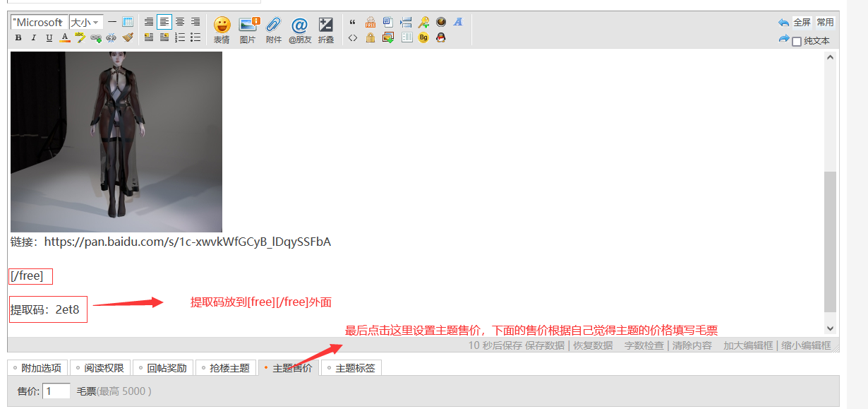Screen dimensions: 868x409
Task: Click the post index directory icon
Action: click(x=406, y=38)
